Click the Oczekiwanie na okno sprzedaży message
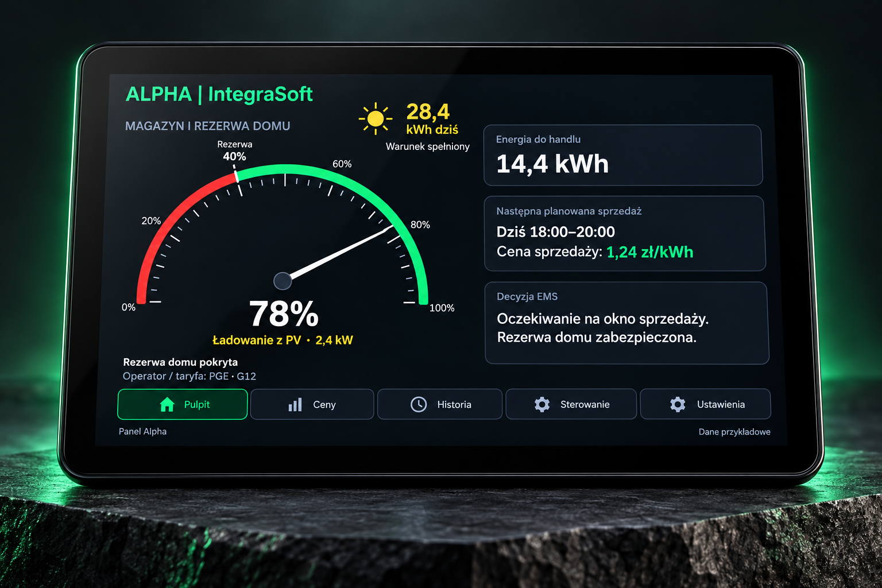This screenshot has height=588, width=882. click(x=602, y=319)
